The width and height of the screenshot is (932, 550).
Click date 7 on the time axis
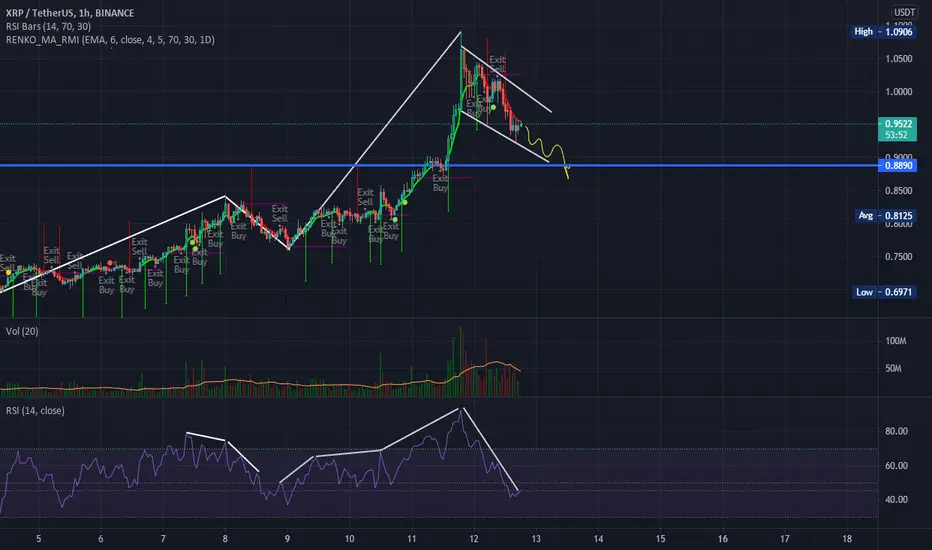(163, 539)
